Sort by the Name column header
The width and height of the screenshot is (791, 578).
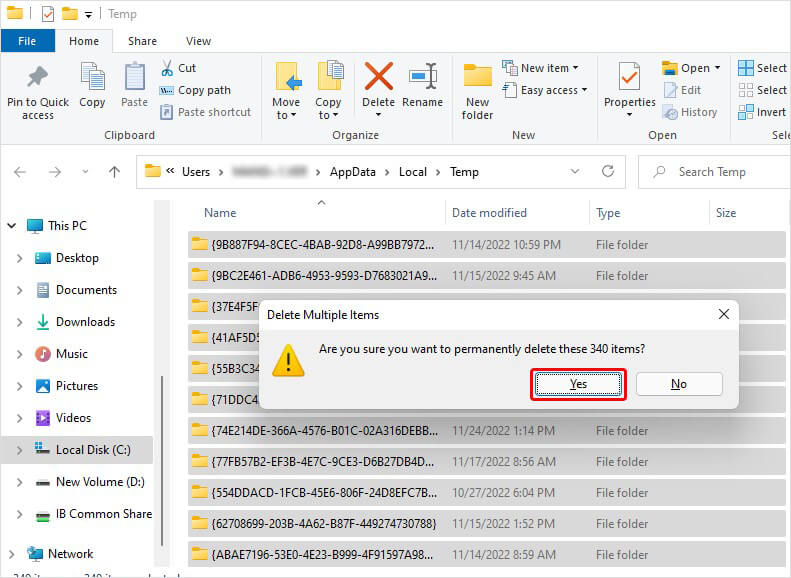coord(220,213)
